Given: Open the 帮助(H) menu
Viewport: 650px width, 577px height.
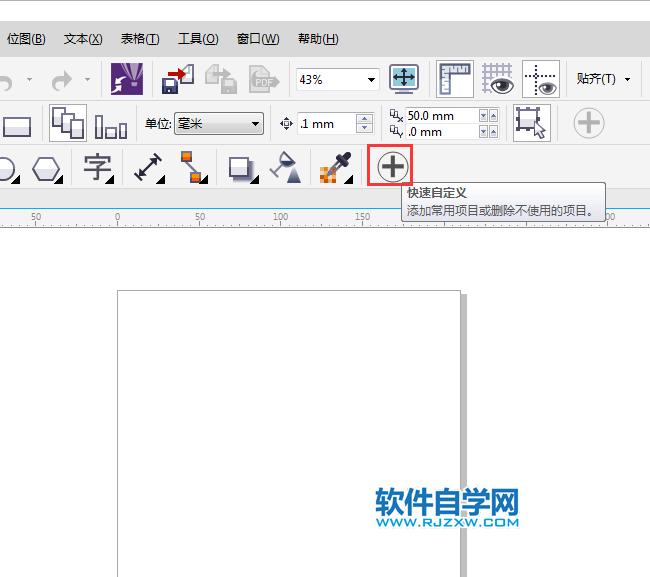Looking at the screenshot, I should click(x=318, y=39).
